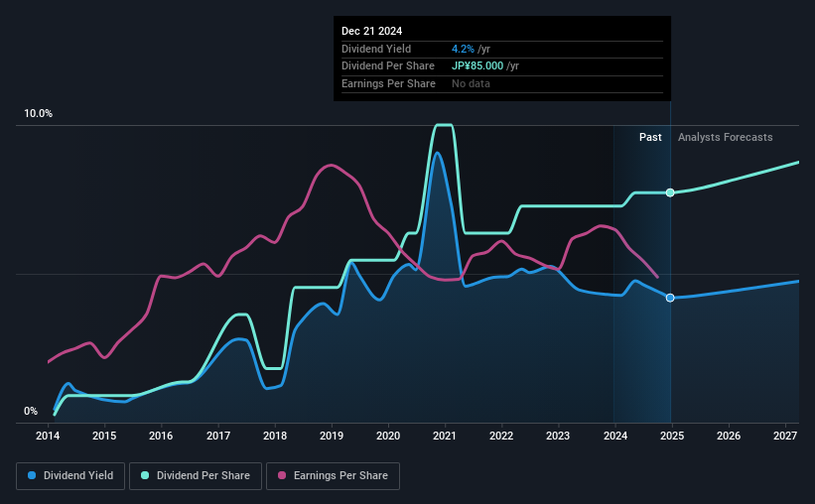Click the 2020 x-axis label

pyautogui.click(x=388, y=436)
